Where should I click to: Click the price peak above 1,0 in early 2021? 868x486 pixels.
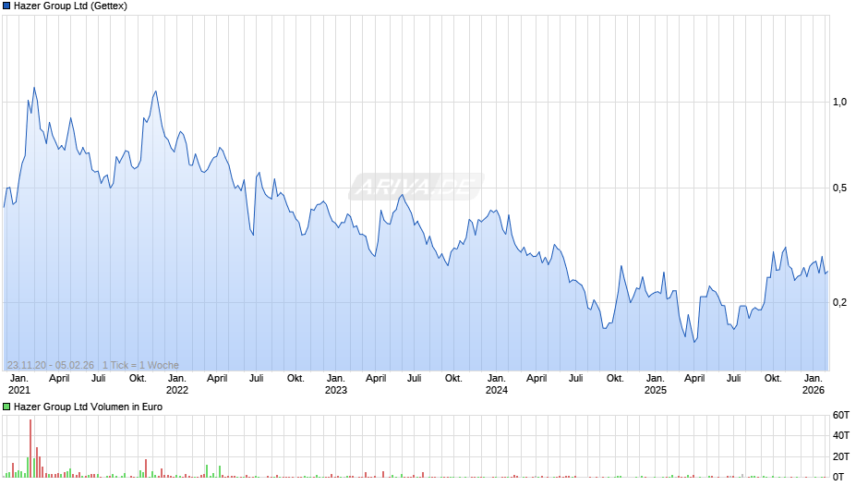[34, 88]
